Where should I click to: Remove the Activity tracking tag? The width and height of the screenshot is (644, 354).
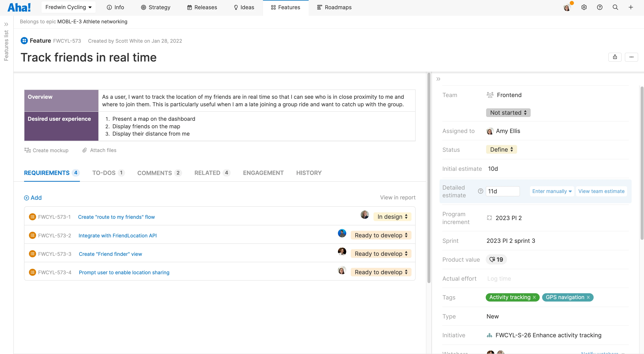click(x=534, y=297)
